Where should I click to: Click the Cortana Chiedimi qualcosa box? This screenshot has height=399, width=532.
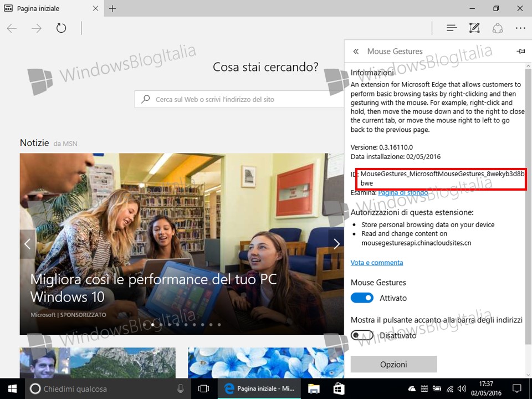[107, 389]
